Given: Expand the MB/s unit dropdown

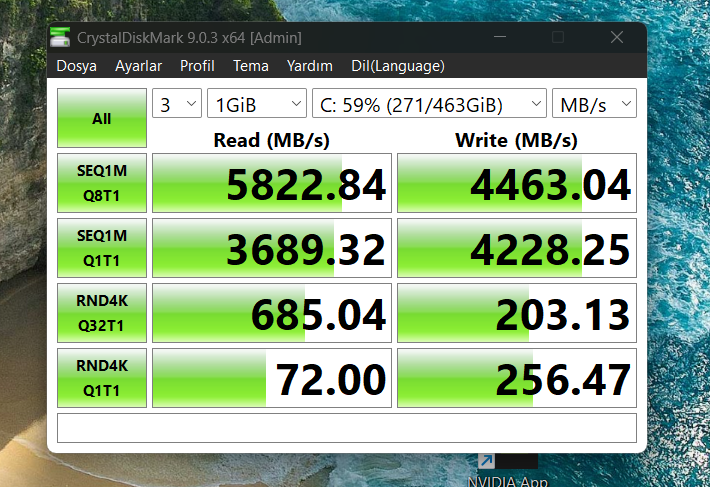Looking at the screenshot, I should coord(595,104).
